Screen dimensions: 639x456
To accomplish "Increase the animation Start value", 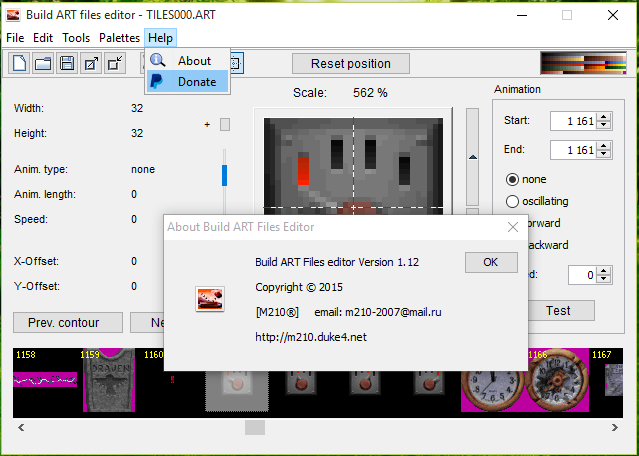I will pyautogui.click(x=604, y=117).
